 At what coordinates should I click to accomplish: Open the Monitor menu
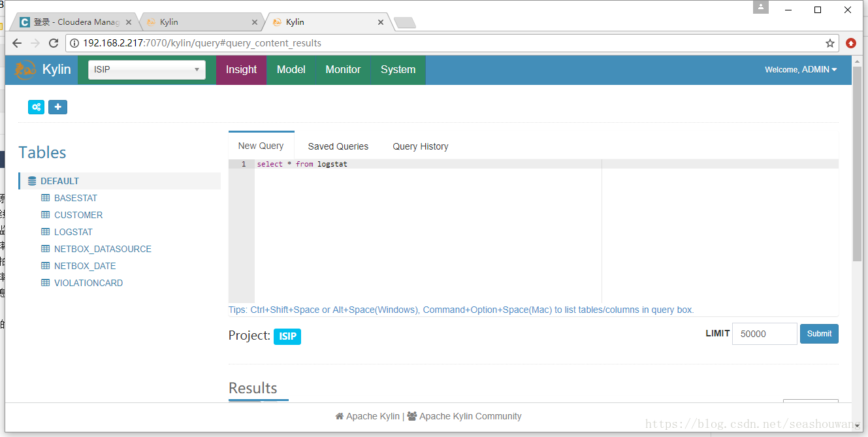(x=343, y=70)
